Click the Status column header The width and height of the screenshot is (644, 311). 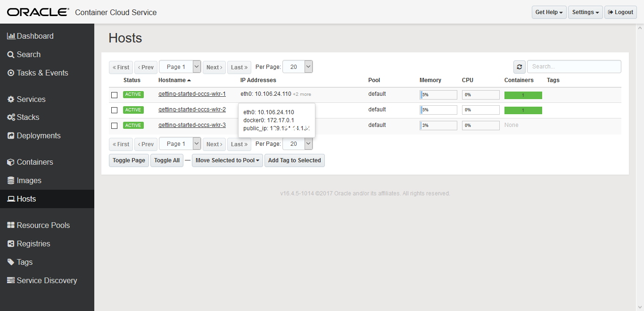[x=132, y=80]
